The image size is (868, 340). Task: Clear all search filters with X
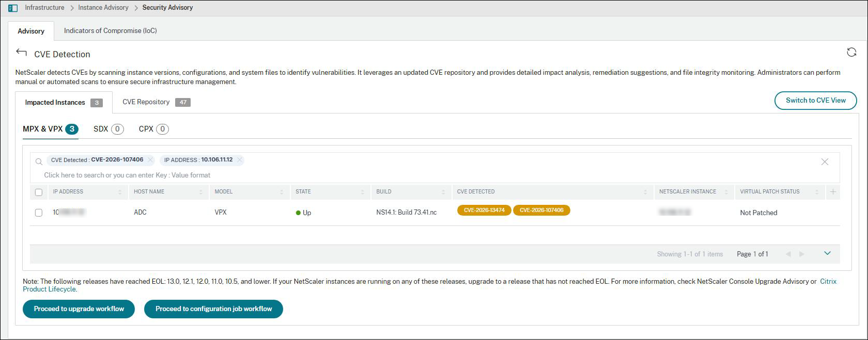pos(825,162)
